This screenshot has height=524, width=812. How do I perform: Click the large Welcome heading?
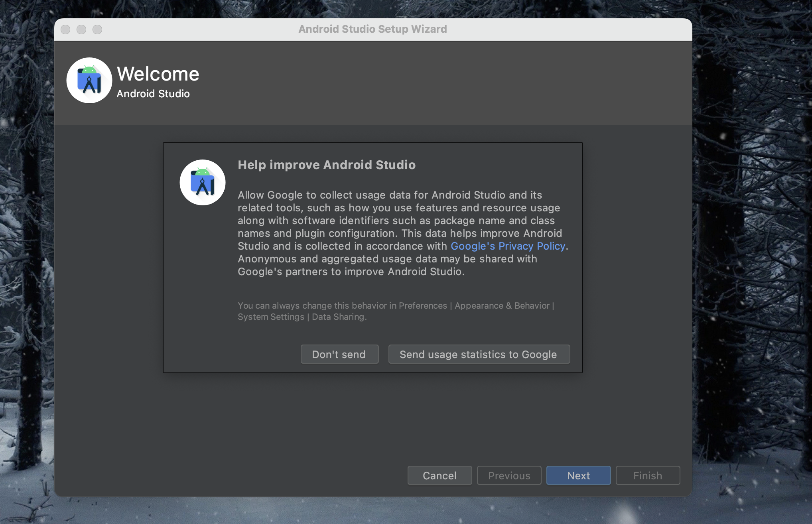point(158,74)
